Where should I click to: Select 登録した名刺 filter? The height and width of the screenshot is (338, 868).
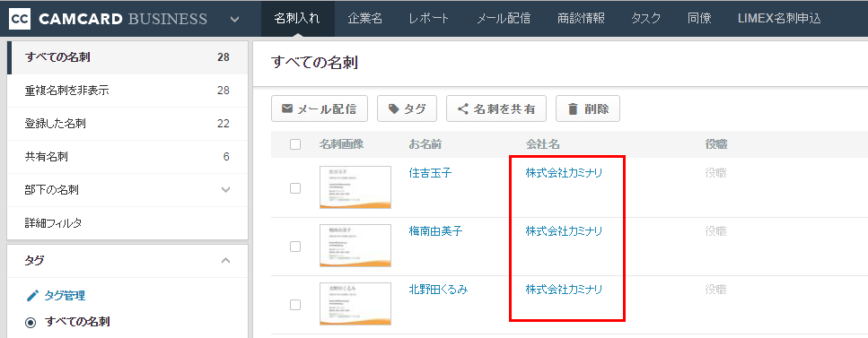(x=127, y=124)
